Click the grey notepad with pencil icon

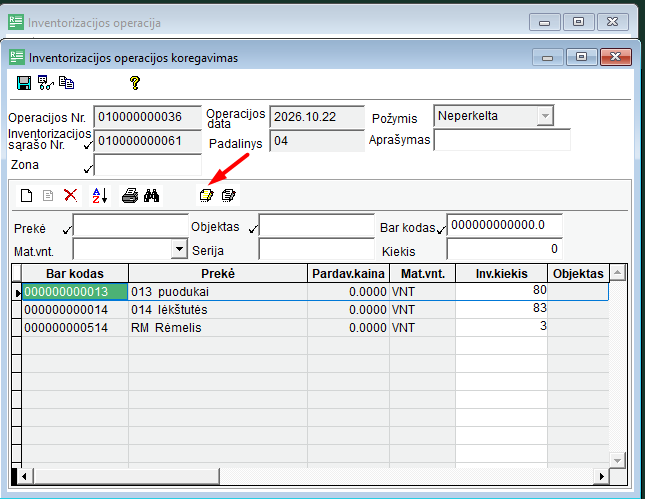[x=228, y=195]
